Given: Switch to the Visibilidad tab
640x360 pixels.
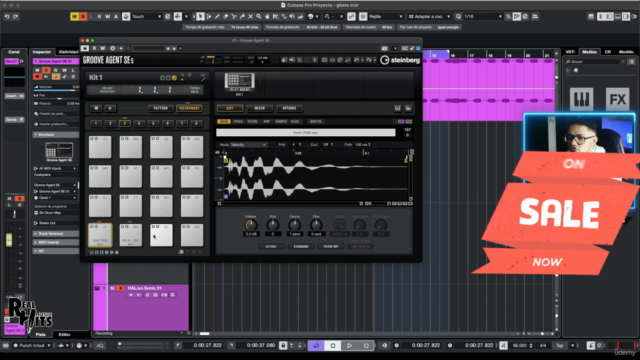Looking at the screenshot, I should 68,52.
